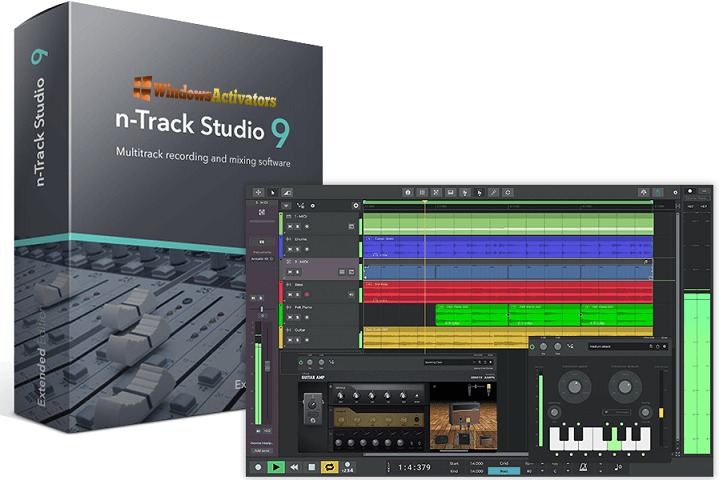Arm recording on Guitar track
Screen dimensions: 727x480
pos(306,340)
